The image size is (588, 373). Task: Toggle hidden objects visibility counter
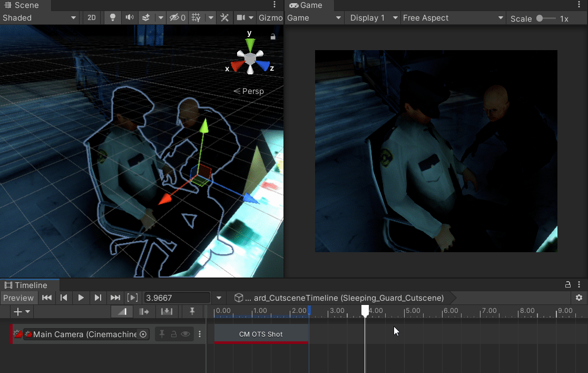pos(178,17)
